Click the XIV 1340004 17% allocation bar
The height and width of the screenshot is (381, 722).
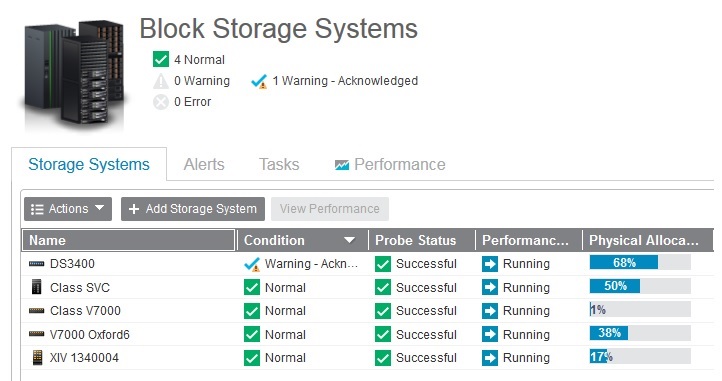(x=640, y=356)
